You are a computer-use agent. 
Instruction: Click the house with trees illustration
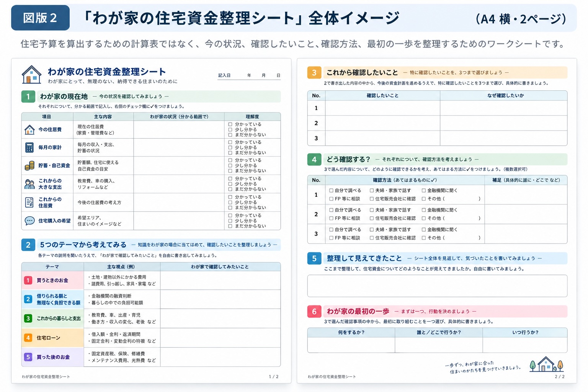(x=546, y=364)
